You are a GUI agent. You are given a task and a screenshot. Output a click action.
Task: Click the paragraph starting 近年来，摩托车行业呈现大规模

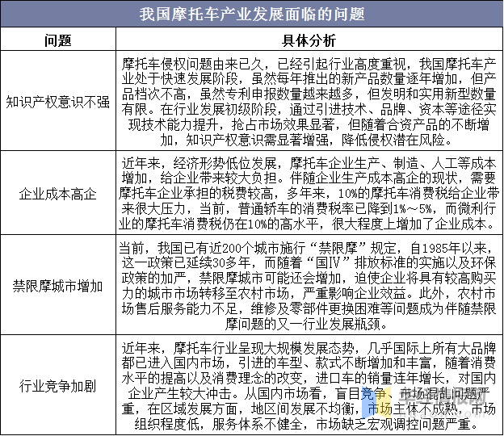(x=309, y=386)
